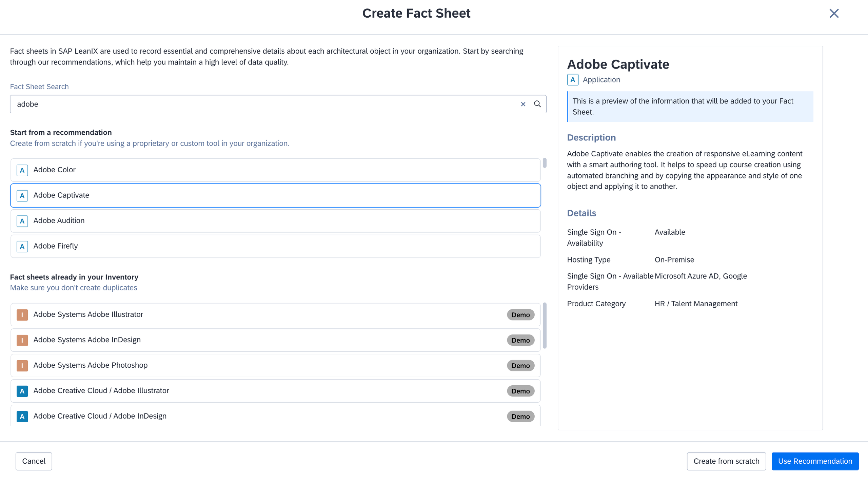Click the Application icon in the preview panel
The height and width of the screenshot is (481, 868).
pos(573,80)
